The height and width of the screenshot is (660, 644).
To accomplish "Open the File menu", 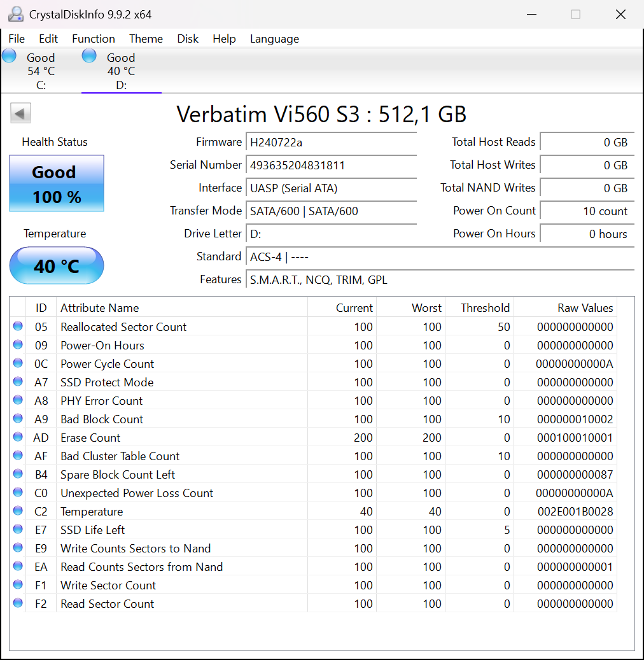I will (x=17, y=39).
